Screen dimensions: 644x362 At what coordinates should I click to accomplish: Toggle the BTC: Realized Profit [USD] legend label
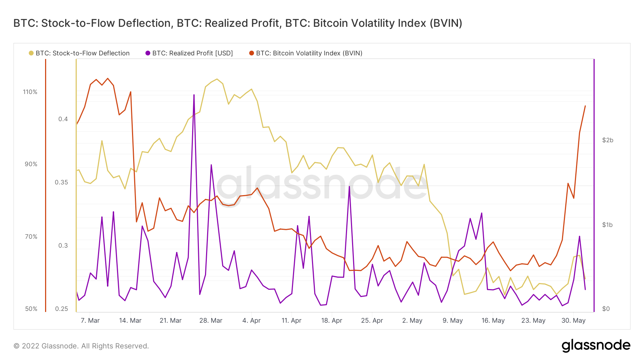(x=192, y=53)
